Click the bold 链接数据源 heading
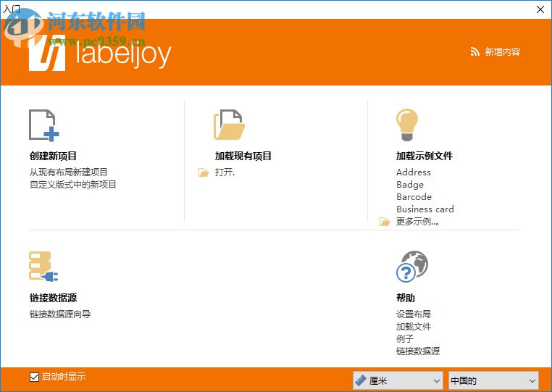Image resolution: width=552 pixels, height=392 pixels. (x=53, y=298)
